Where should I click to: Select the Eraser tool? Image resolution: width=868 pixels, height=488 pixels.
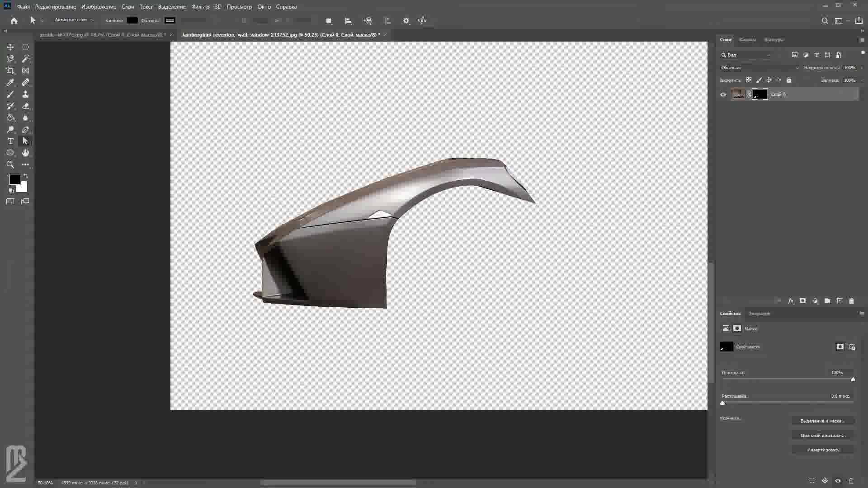coord(25,106)
